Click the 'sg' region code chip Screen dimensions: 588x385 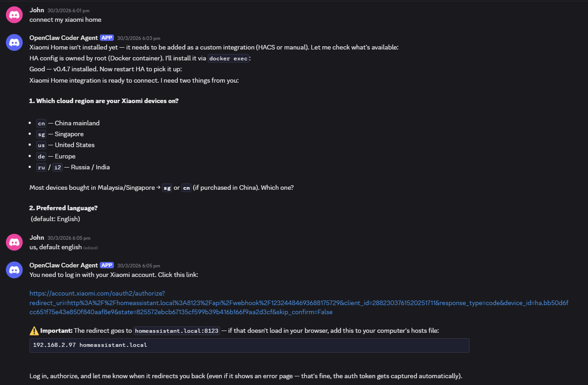(41, 134)
